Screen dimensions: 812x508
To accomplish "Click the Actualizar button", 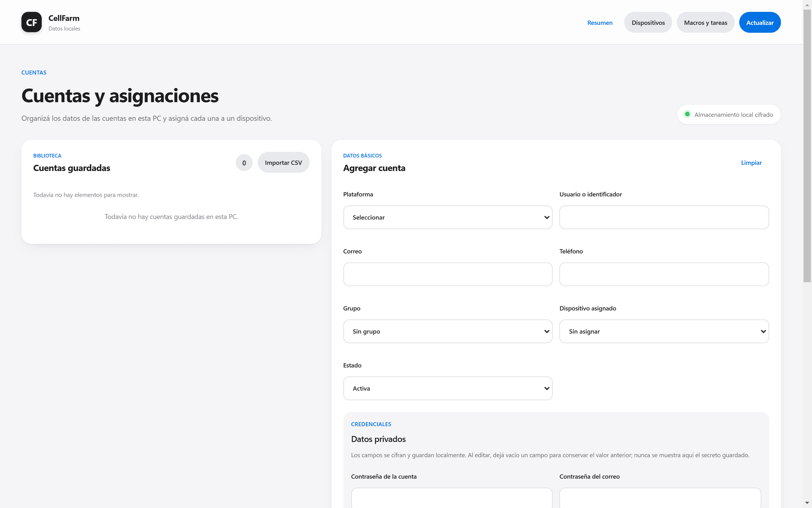I will (x=760, y=23).
